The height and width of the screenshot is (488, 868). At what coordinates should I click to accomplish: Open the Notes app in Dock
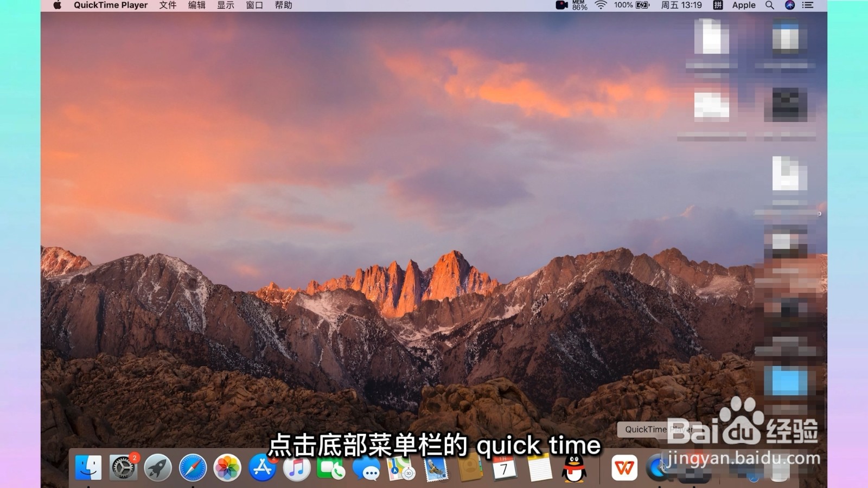click(539, 467)
